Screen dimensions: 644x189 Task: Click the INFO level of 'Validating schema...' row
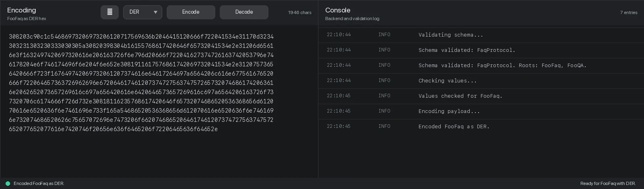(x=384, y=35)
